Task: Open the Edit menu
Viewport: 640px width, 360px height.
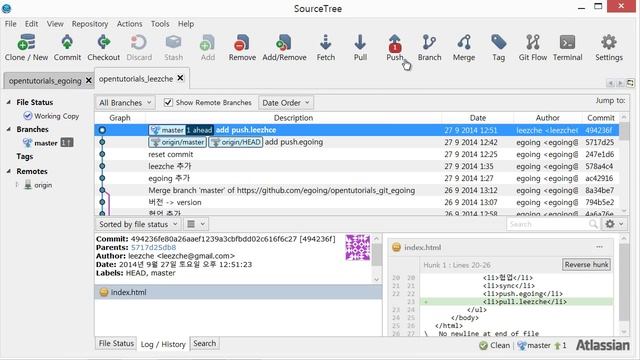Action: click(x=31, y=24)
